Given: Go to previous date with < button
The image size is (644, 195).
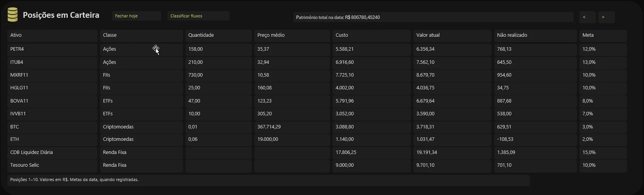Looking at the screenshot, I should (587, 17).
